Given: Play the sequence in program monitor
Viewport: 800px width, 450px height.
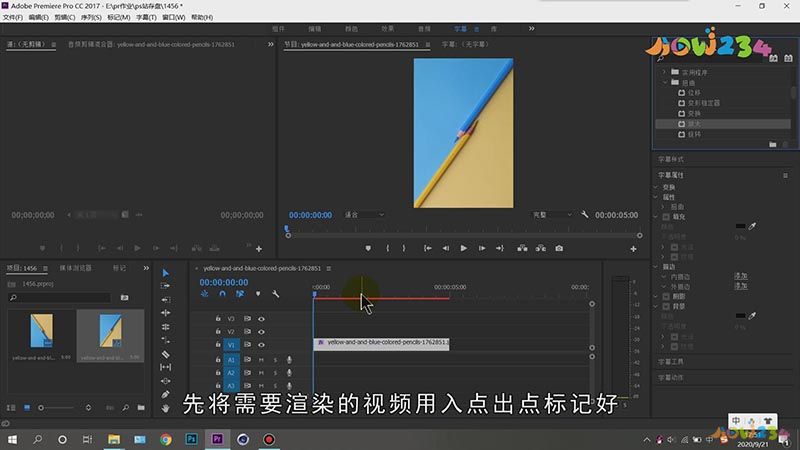Looking at the screenshot, I should tap(463, 248).
